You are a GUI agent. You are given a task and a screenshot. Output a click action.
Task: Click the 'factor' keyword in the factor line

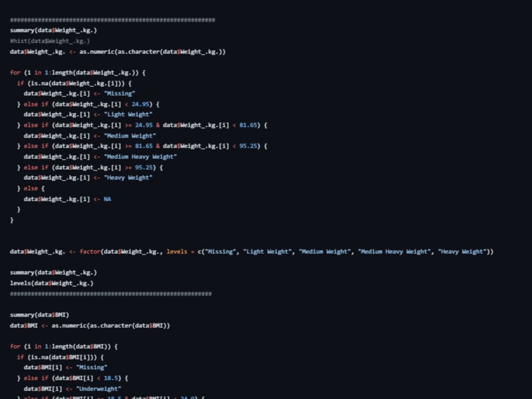90,252
